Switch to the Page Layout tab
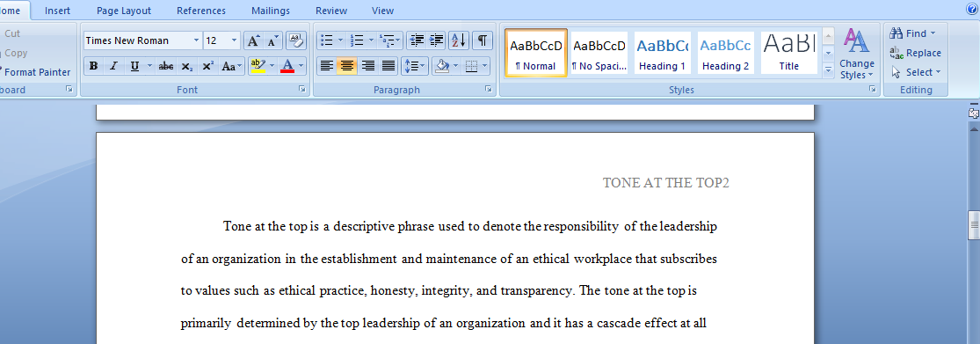Viewport: 980px width, 344px height. click(x=124, y=11)
